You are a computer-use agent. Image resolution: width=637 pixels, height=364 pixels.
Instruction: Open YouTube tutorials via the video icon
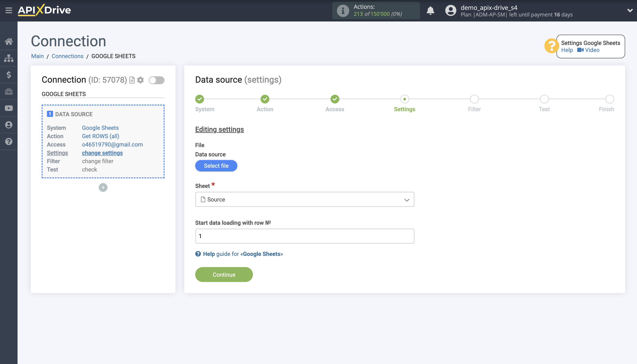click(9, 108)
